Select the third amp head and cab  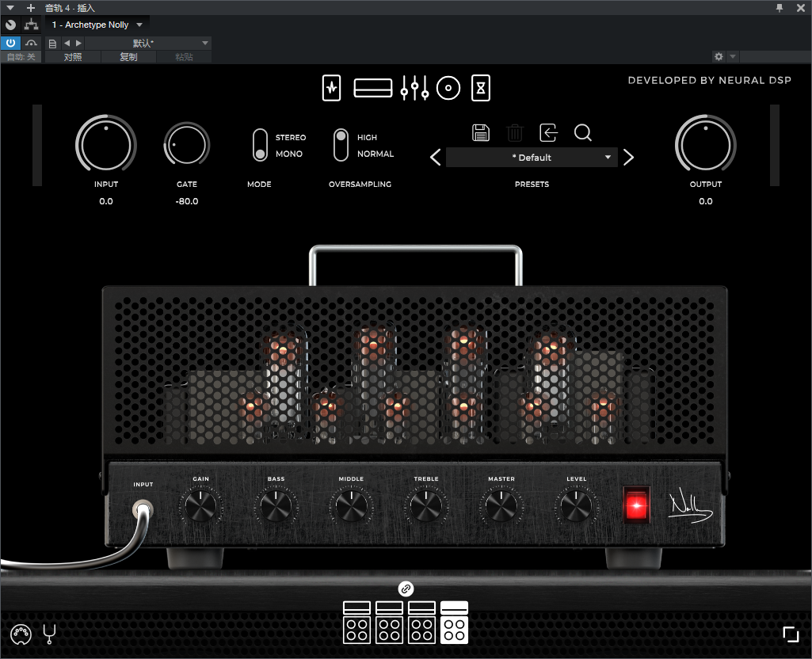coord(422,623)
